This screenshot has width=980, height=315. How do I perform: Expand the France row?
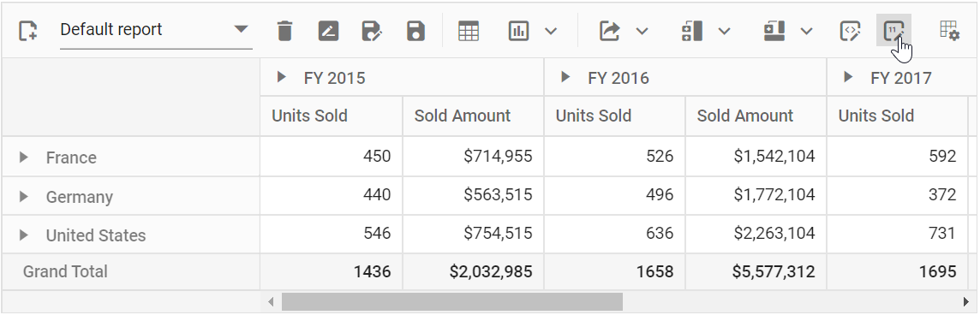pos(24,157)
